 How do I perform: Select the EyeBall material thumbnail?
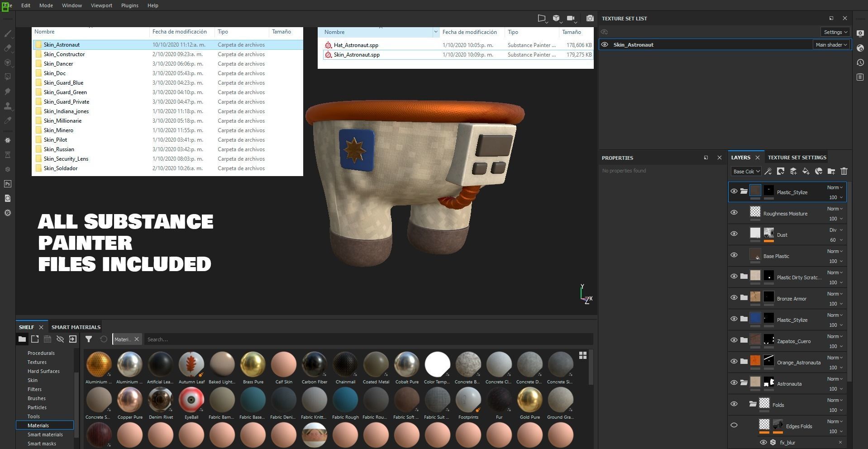(x=191, y=400)
